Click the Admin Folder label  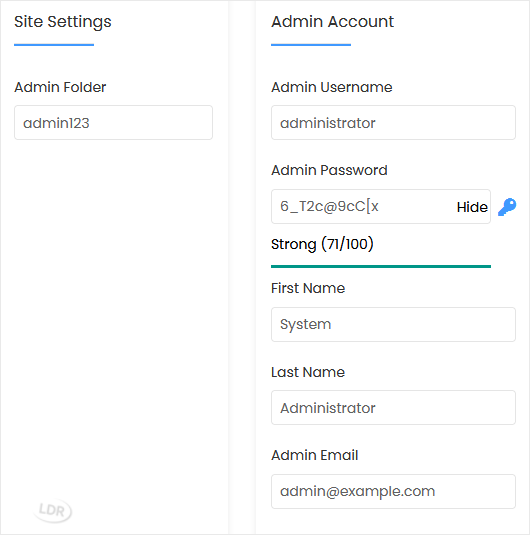(x=60, y=87)
